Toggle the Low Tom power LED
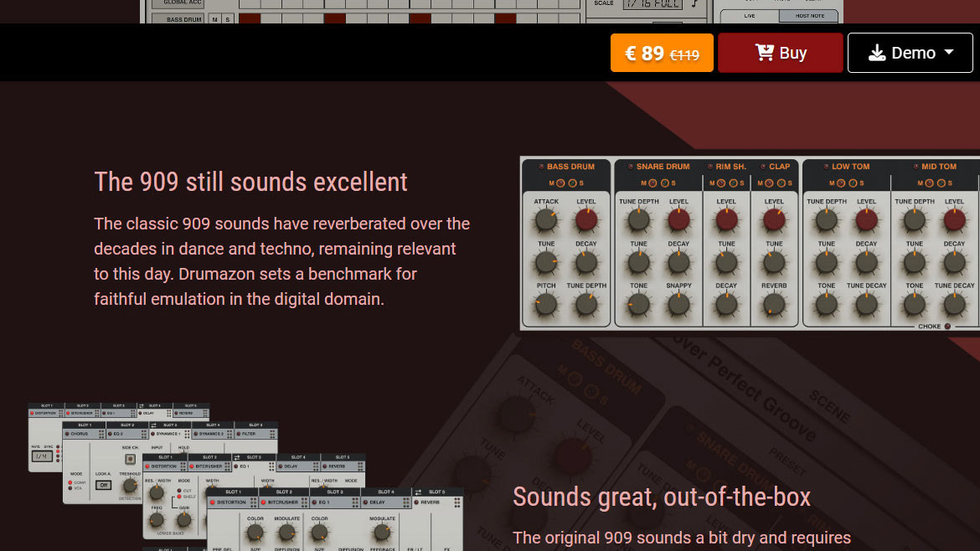 [826, 167]
